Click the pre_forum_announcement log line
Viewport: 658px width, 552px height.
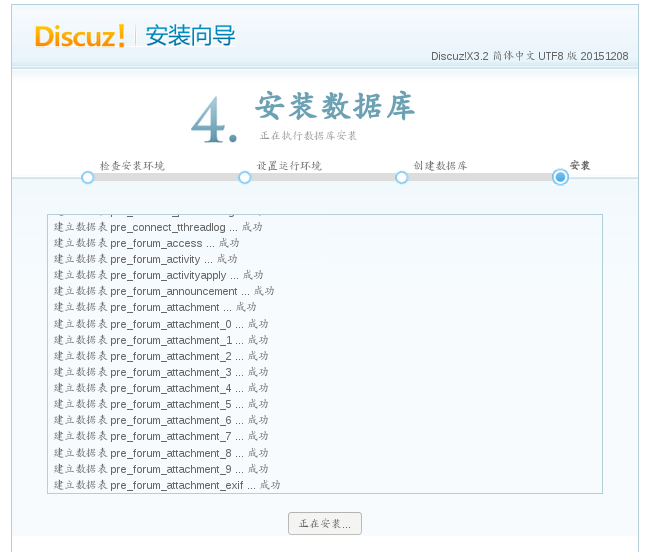pyautogui.click(x=164, y=291)
